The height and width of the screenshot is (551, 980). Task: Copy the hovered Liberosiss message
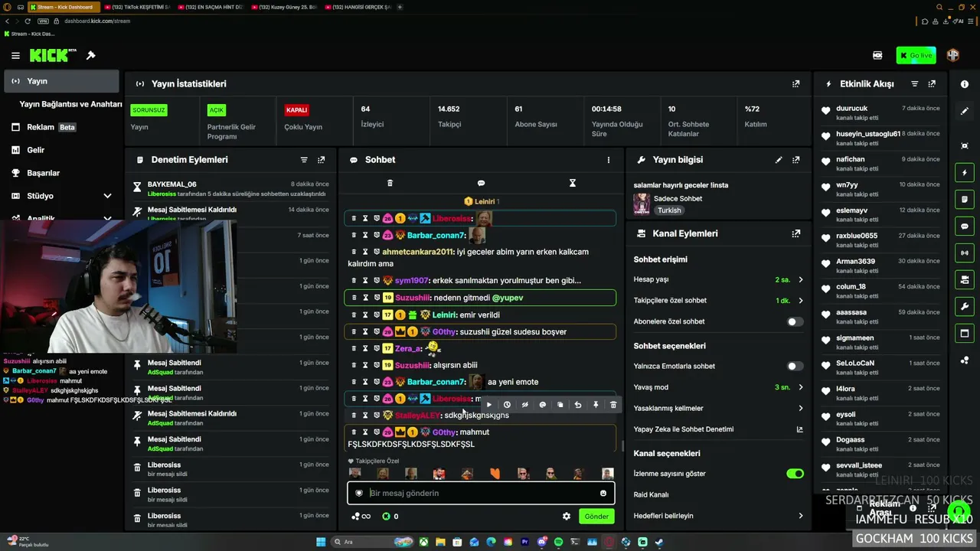click(560, 405)
